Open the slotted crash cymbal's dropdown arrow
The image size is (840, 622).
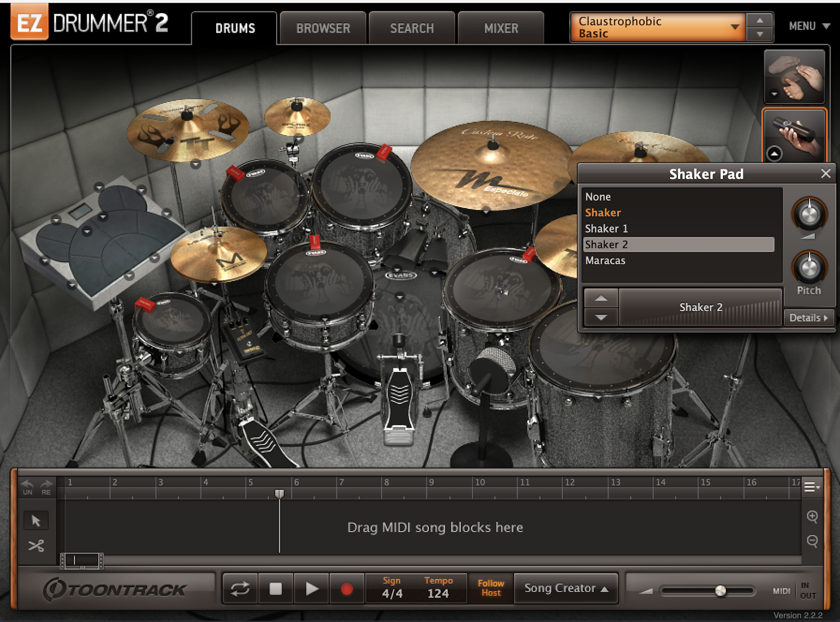195,164
